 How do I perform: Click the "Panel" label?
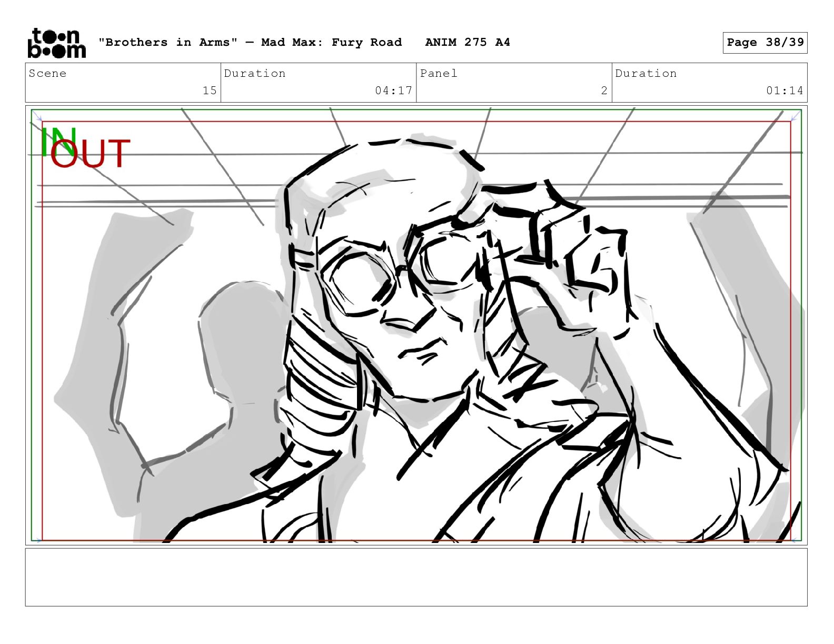439,73
